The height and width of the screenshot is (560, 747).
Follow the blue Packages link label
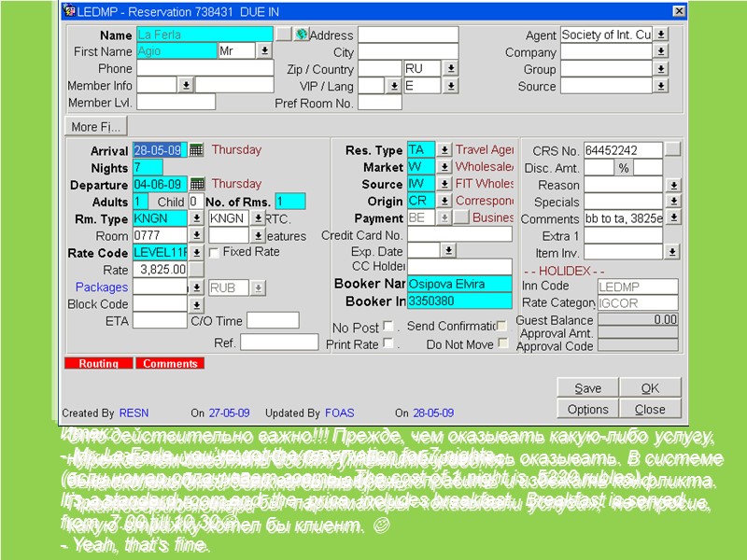pyautogui.click(x=102, y=287)
